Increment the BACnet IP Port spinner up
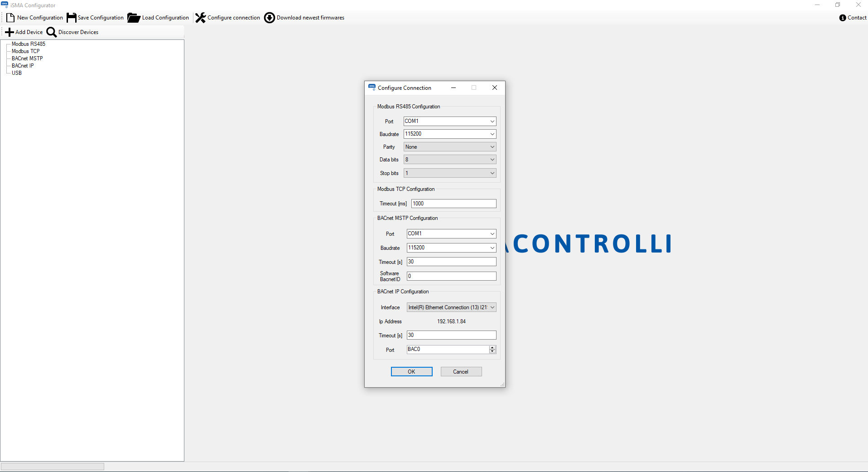 492,347
